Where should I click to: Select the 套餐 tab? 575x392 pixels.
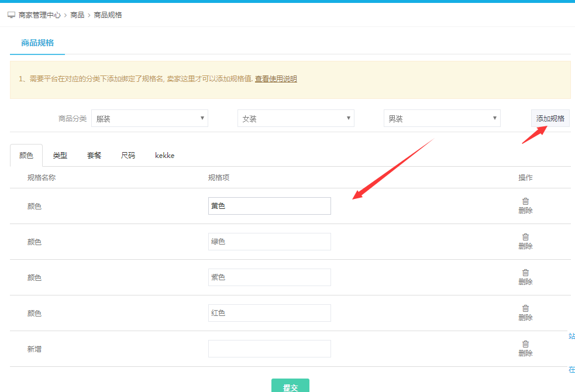click(x=94, y=156)
